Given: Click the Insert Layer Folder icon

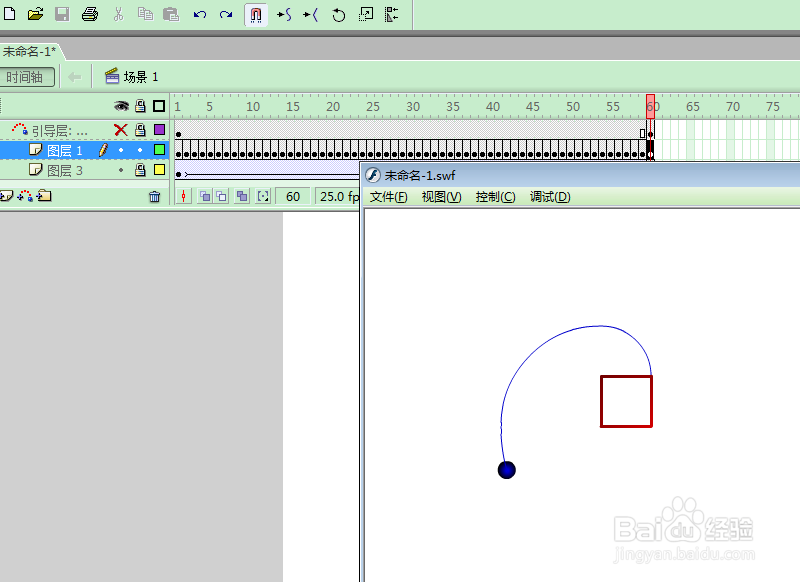Looking at the screenshot, I should [44, 195].
